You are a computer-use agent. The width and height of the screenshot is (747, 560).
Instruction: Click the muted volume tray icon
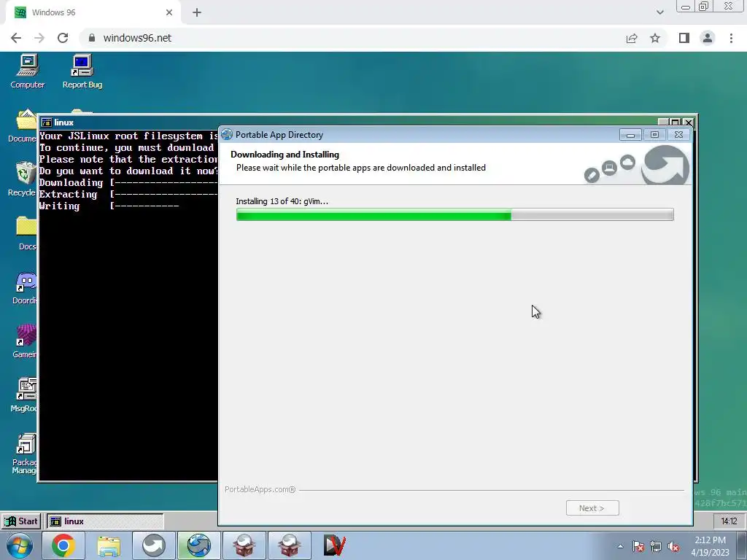coord(673,546)
